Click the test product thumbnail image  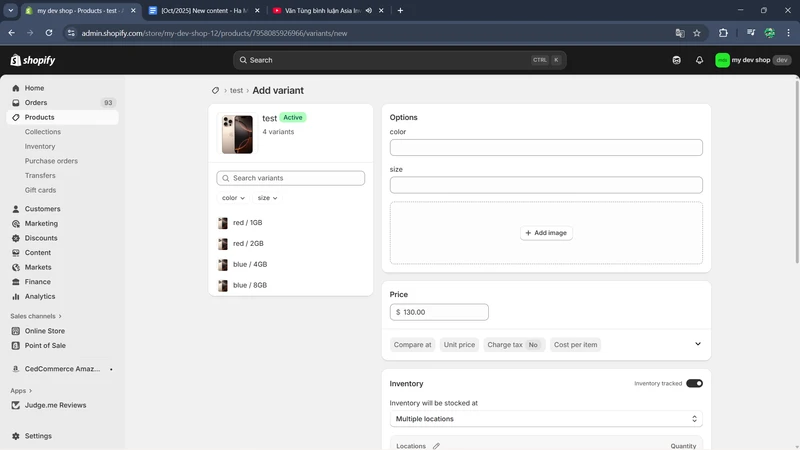pos(237,134)
